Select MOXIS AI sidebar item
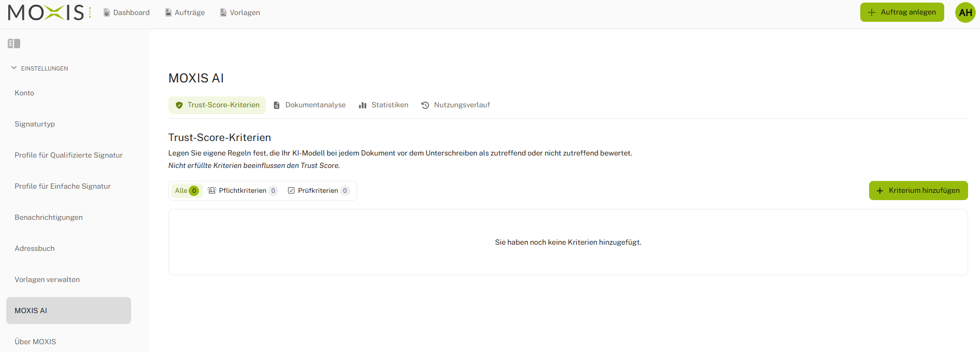Screen dimensions: 980x352 [68, 311]
